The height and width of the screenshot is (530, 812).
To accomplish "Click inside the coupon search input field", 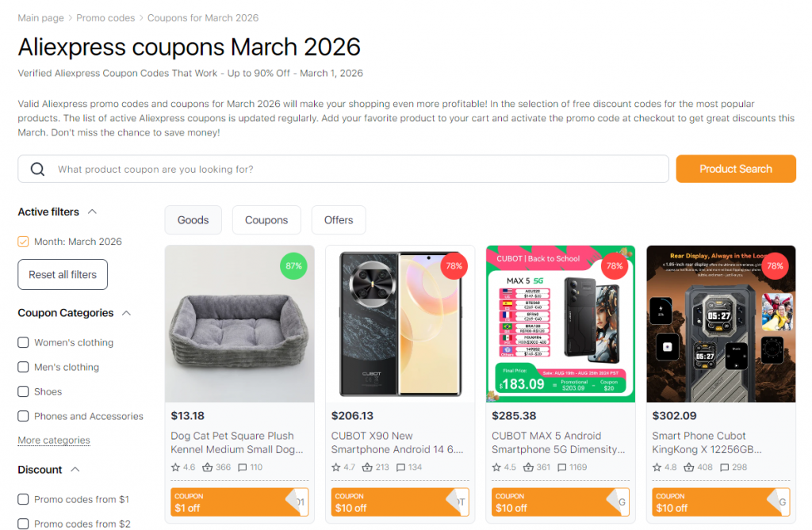I will (x=317, y=168).
